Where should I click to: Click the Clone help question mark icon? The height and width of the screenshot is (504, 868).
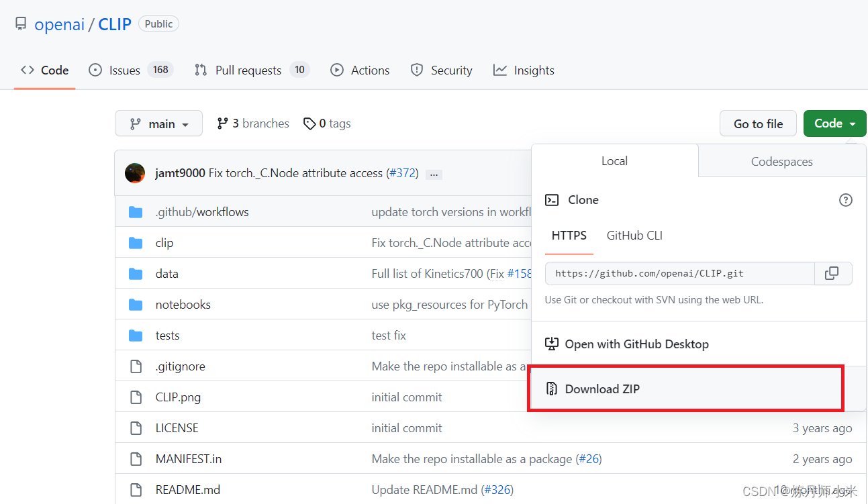[846, 200]
